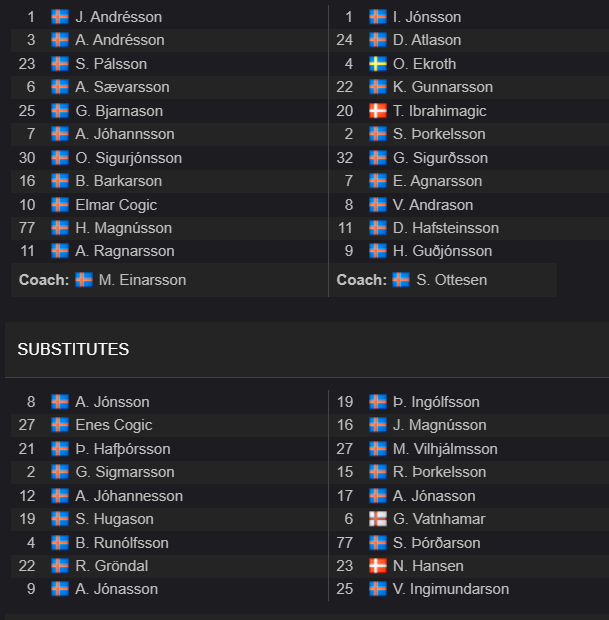Image resolution: width=609 pixels, height=620 pixels.
Task: Click the Iceland flag next to Elmar Cogic
Action: coord(60,205)
